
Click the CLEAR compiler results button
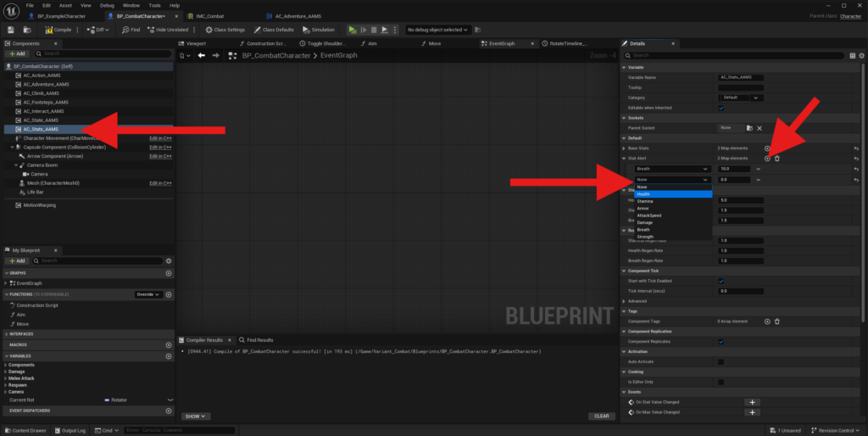(601, 416)
